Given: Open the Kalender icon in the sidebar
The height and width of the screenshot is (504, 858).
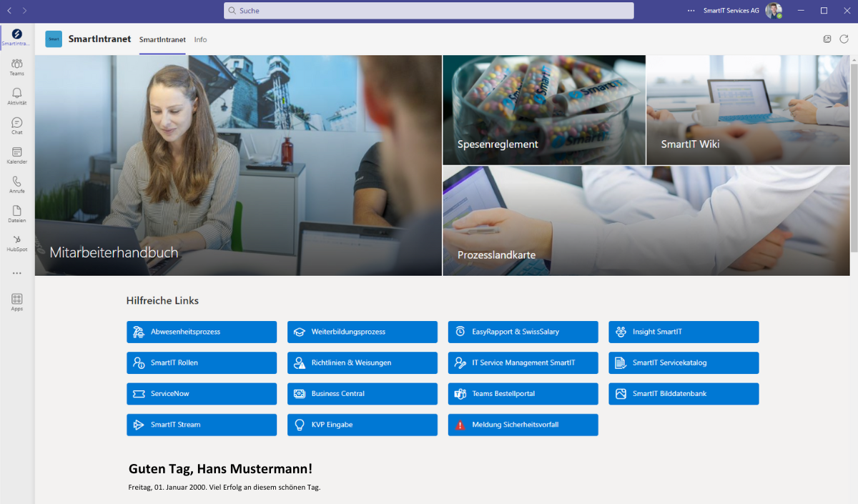Looking at the screenshot, I should click(x=16, y=155).
